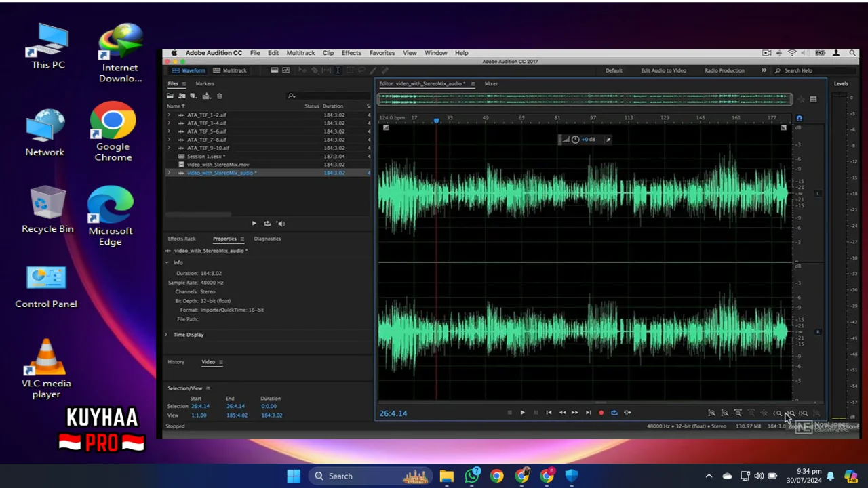This screenshot has height=488, width=868.
Task: Click the Rewind transport button
Action: point(562,413)
